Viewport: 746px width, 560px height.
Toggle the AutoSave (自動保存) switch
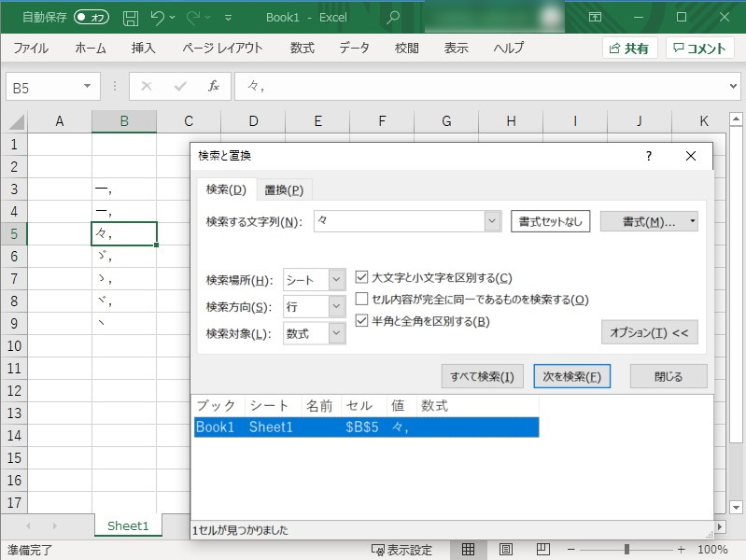(x=91, y=18)
